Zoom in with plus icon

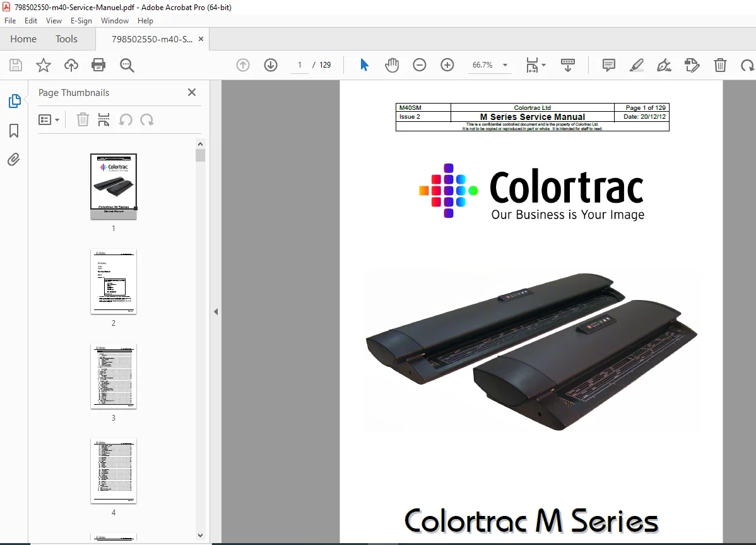pyautogui.click(x=447, y=65)
